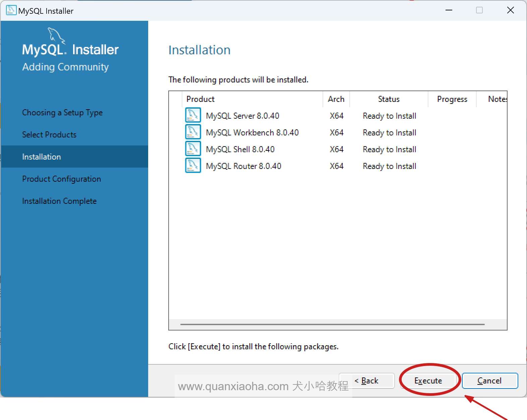The height and width of the screenshot is (420, 527).
Task: Click Ready to Install status for MySQL Router
Action: [x=390, y=166]
